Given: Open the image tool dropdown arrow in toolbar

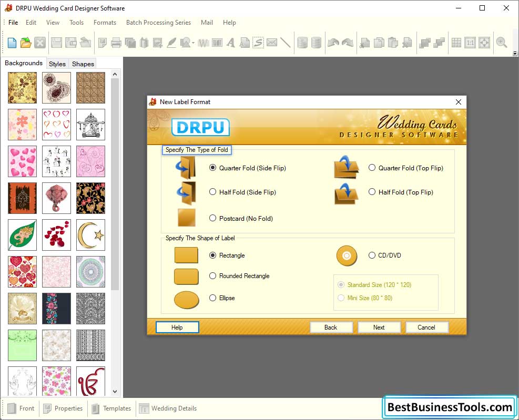Looking at the screenshot, I should point(193,43).
